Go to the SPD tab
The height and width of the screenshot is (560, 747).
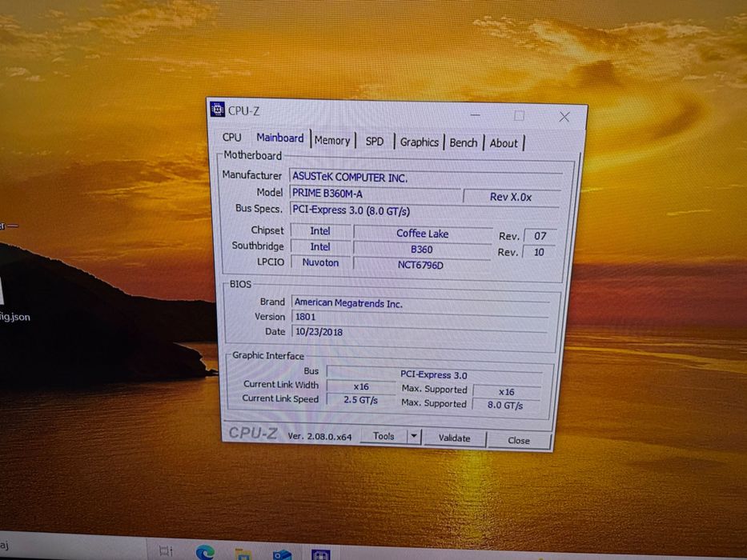[375, 142]
